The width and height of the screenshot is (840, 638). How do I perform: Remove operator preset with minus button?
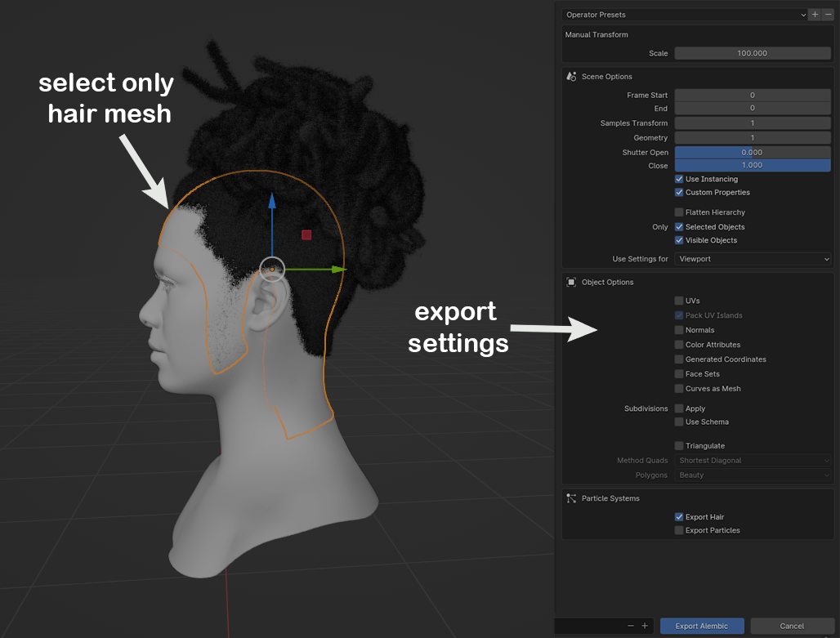[x=829, y=15]
